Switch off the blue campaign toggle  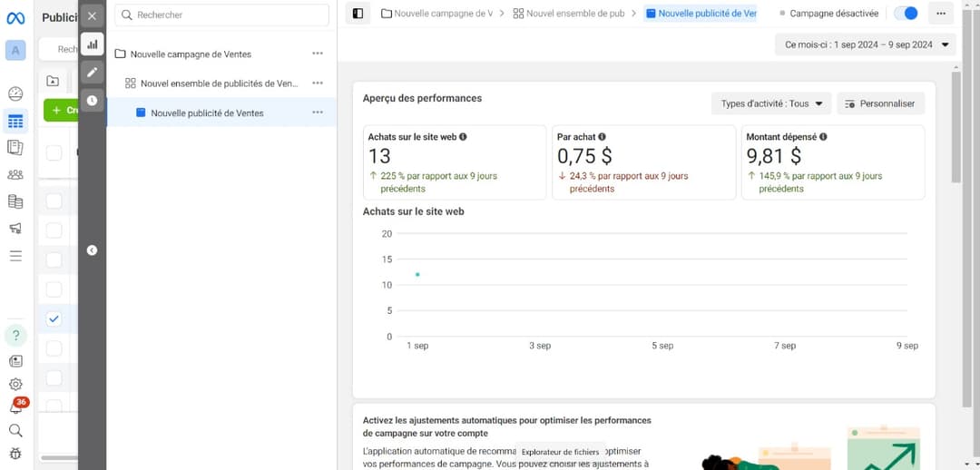point(905,14)
